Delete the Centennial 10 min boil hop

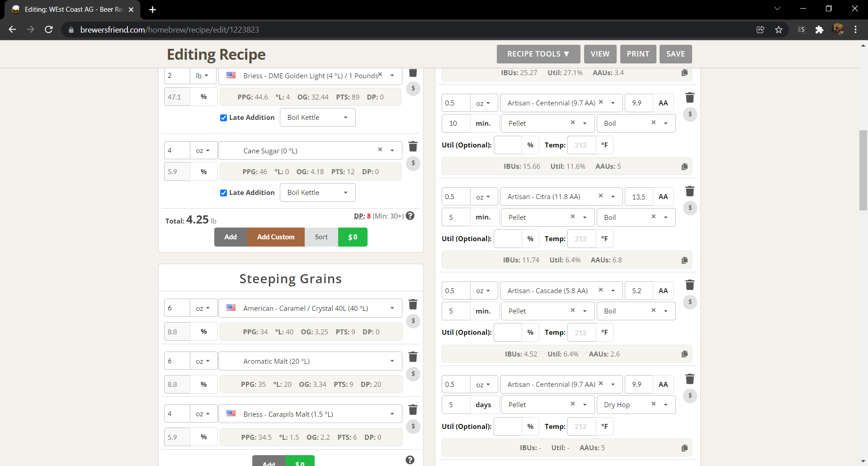[x=690, y=98]
